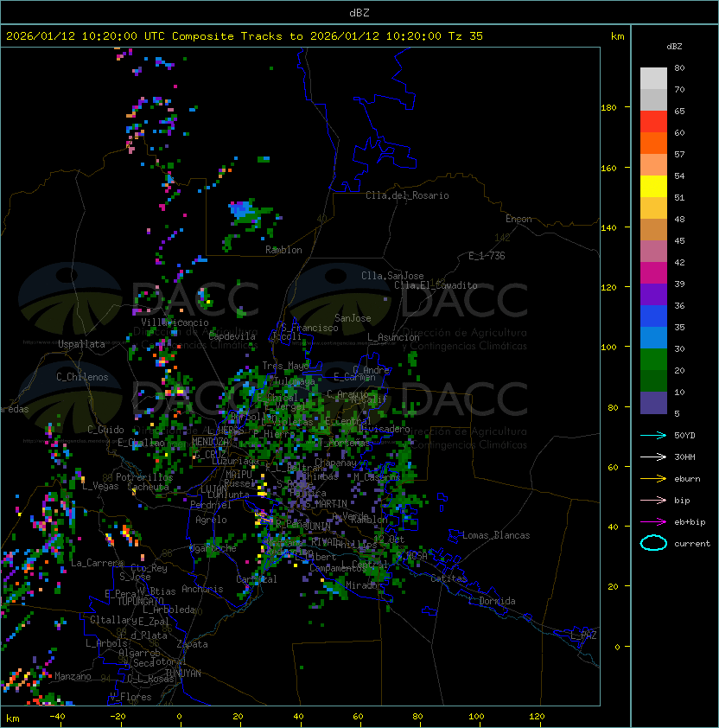Click the 'eburn' legend label

click(x=687, y=479)
